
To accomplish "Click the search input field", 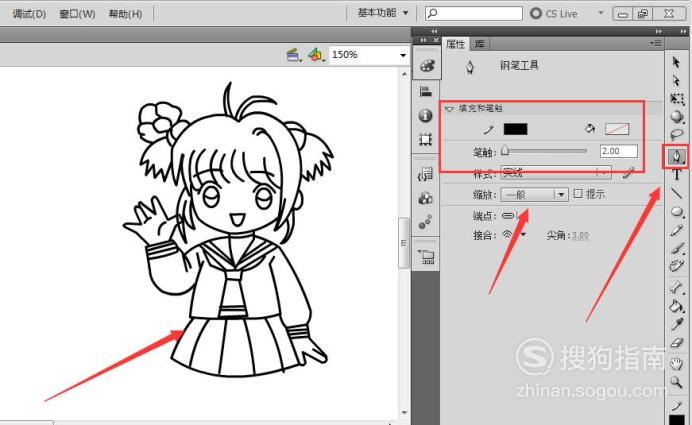I will coord(474,14).
